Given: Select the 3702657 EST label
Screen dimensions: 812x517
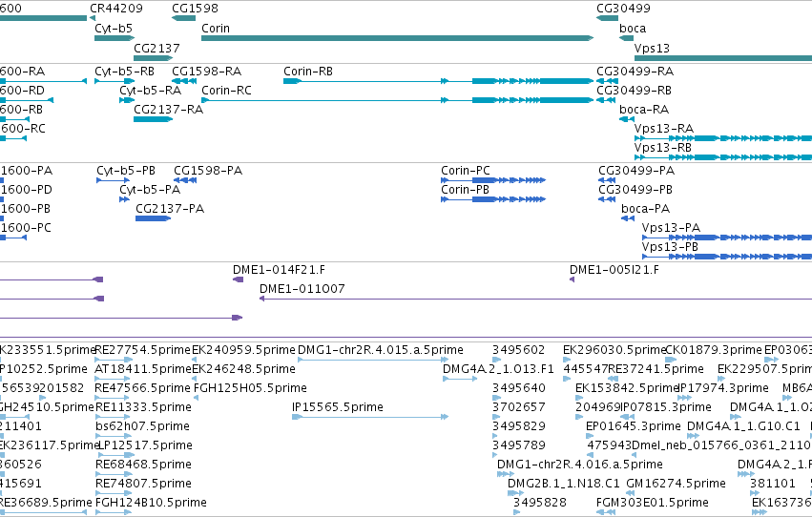Looking at the screenshot, I should (x=519, y=407).
